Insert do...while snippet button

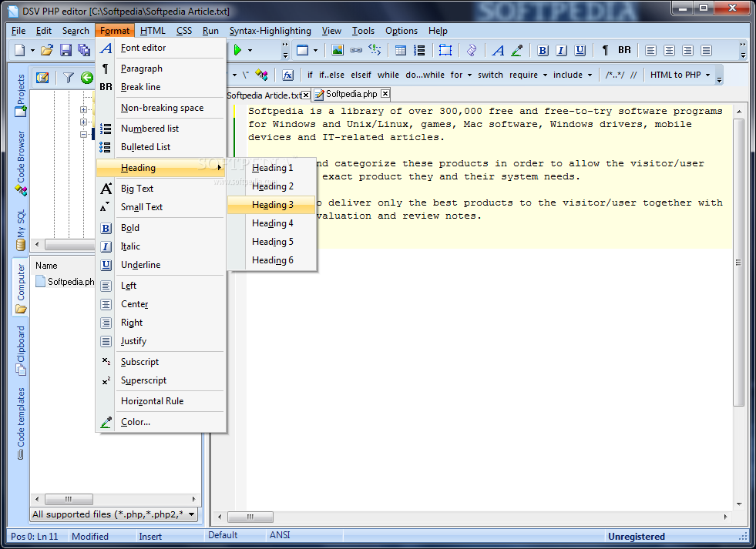click(x=425, y=75)
